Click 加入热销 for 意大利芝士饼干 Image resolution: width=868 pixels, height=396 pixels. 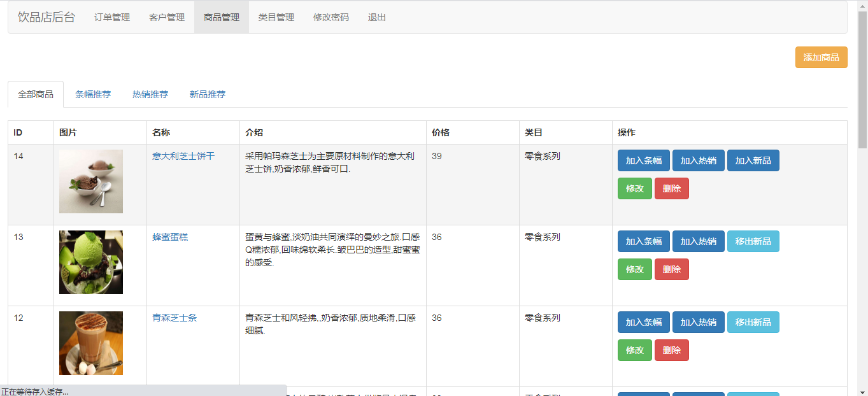[x=699, y=160]
